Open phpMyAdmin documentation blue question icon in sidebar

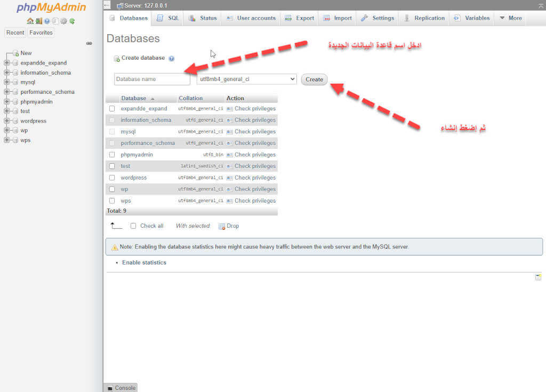pos(47,21)
